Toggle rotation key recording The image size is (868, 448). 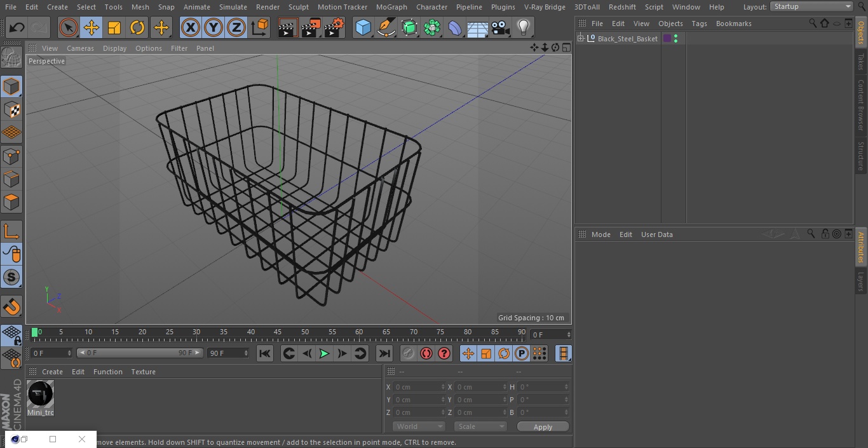point(504,353)
